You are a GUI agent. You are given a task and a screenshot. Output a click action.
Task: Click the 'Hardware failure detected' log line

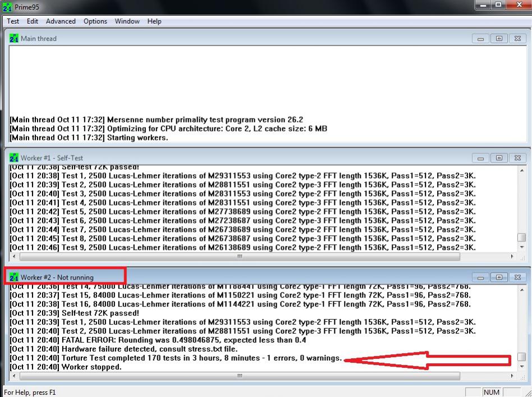click(x=123, y=349)
